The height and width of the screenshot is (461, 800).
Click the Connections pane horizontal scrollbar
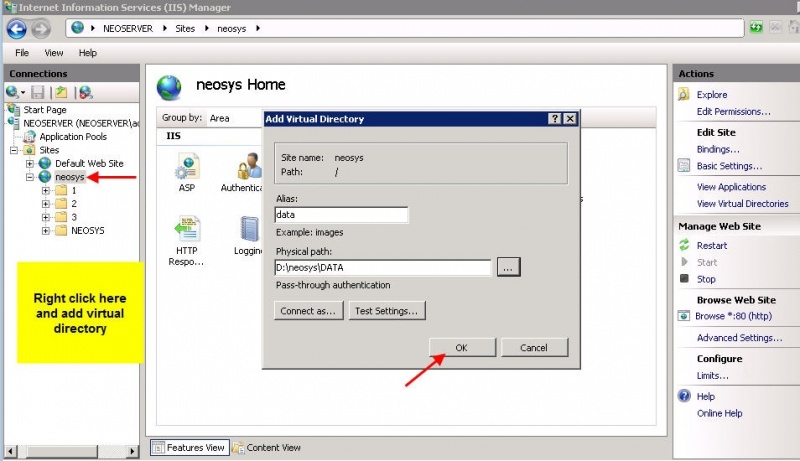pyautogui.click(x=71, y=451)
